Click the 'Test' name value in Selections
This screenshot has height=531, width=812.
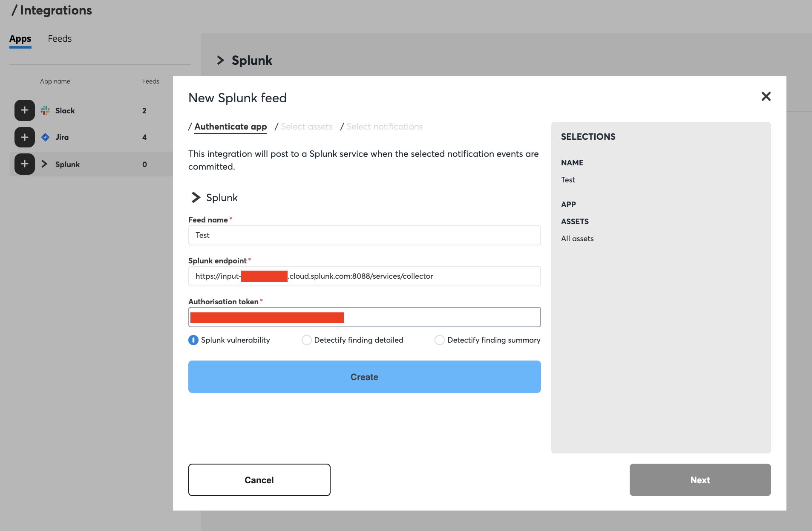point(568,180)
